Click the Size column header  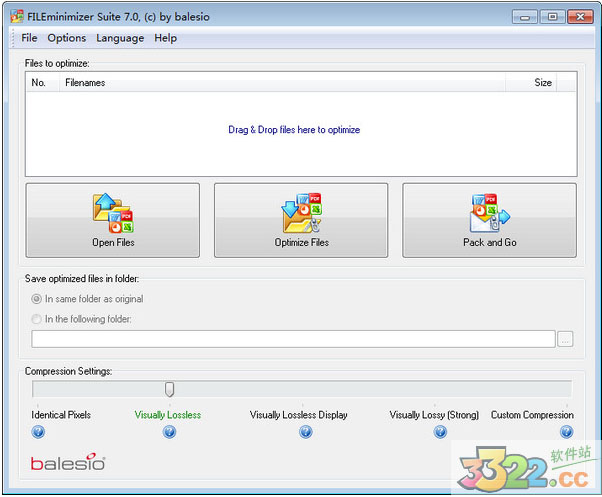point(531,83)
